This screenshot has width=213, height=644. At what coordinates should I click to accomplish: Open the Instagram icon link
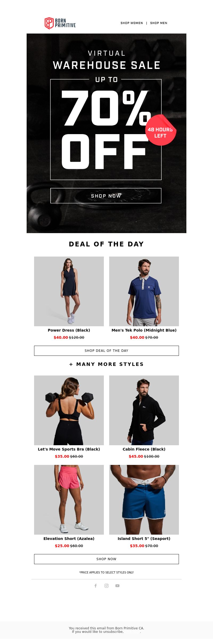point(106,585)
